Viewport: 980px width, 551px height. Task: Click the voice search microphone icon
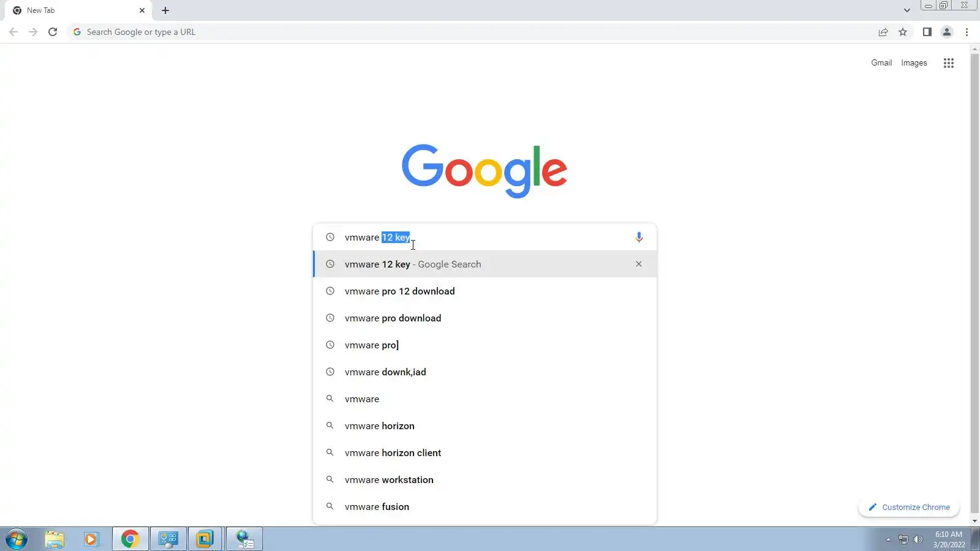click(x=639, y=238)
